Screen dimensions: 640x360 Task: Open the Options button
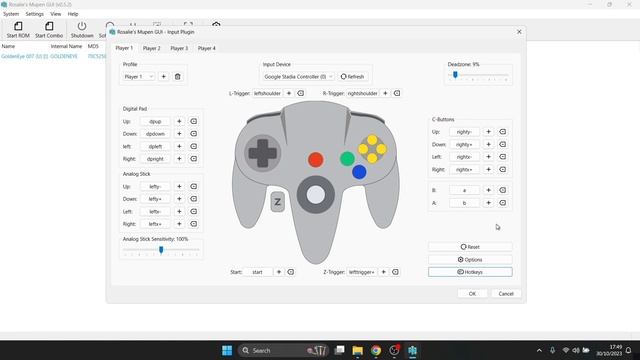[470, 260]
